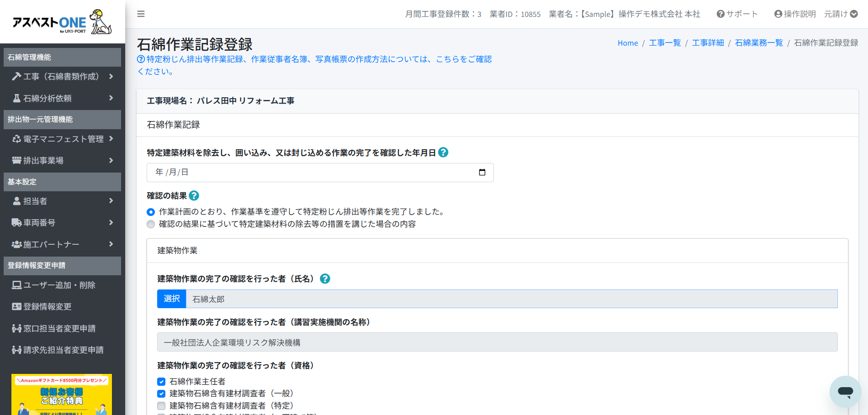Open 登録情報変更 sidebar item

(47, 307)
